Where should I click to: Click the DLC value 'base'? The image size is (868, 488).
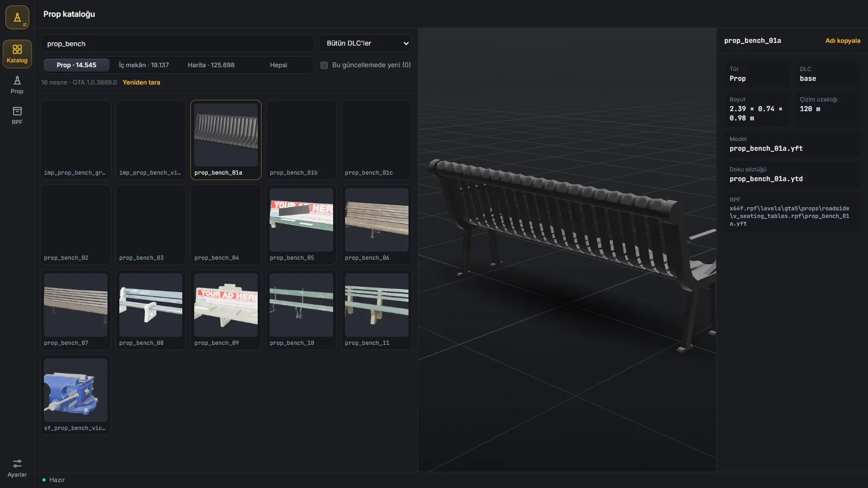point(808,79)
